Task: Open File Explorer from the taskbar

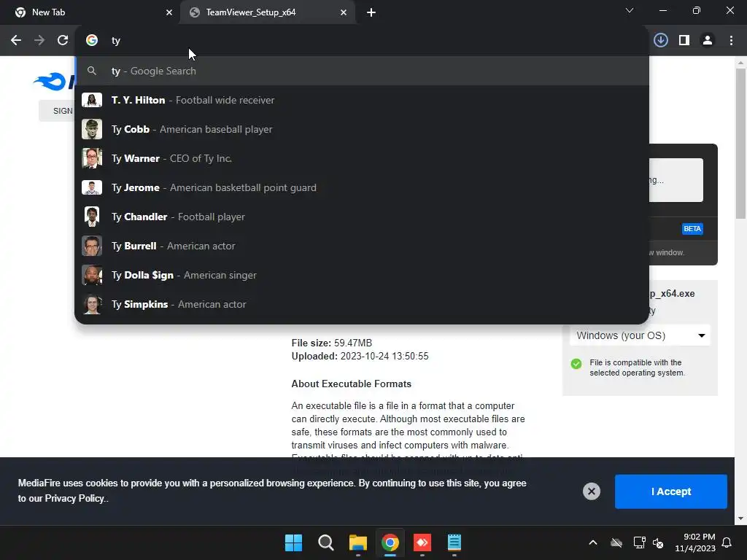Action: coord(357,542)
